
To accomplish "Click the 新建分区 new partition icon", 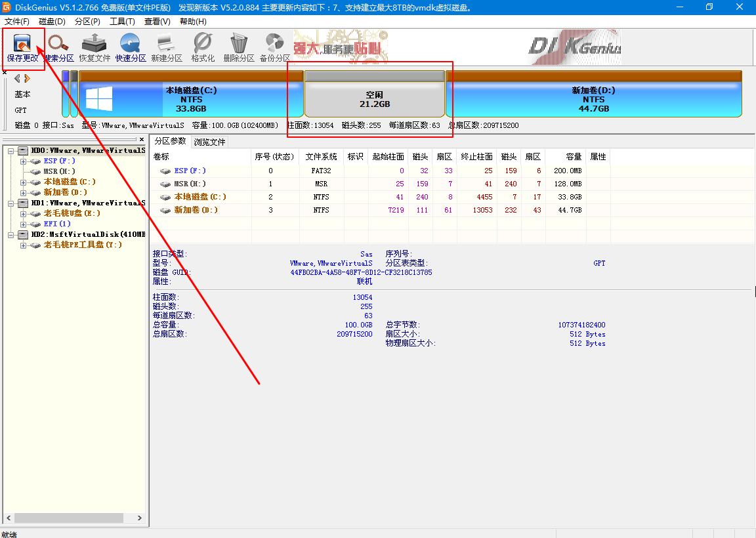I will tap(167, 48).
